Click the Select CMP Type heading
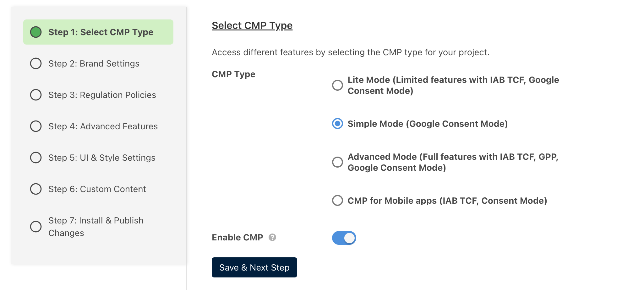Viewport: 644px width, 290px height. [252, 25]
